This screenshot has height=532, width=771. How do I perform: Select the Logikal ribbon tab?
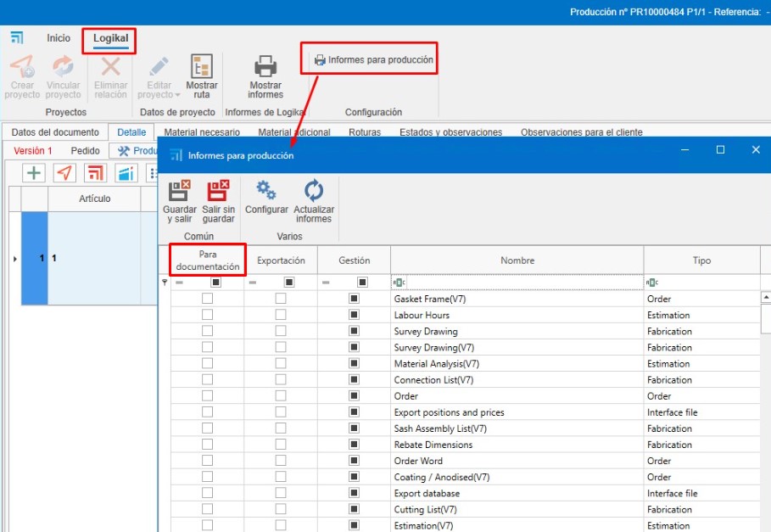pyautogui.click(x=110, y=38)
